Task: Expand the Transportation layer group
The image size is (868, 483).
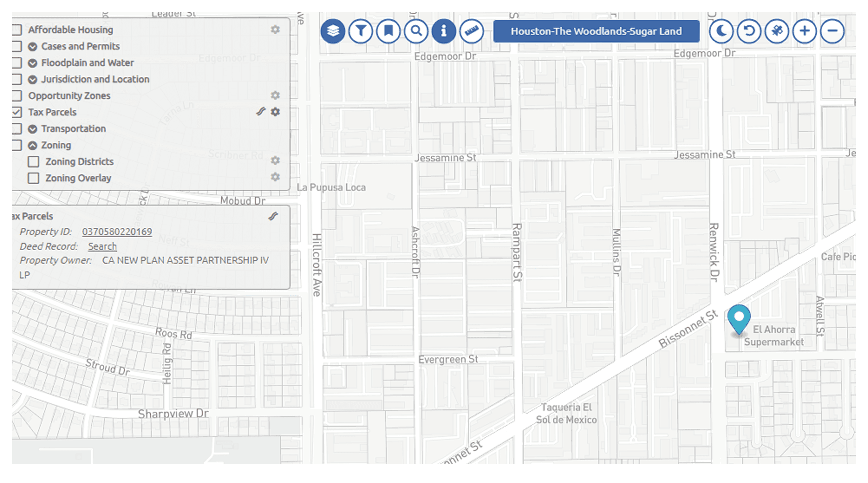Action: pyautogui.click(x=33, y=129)
